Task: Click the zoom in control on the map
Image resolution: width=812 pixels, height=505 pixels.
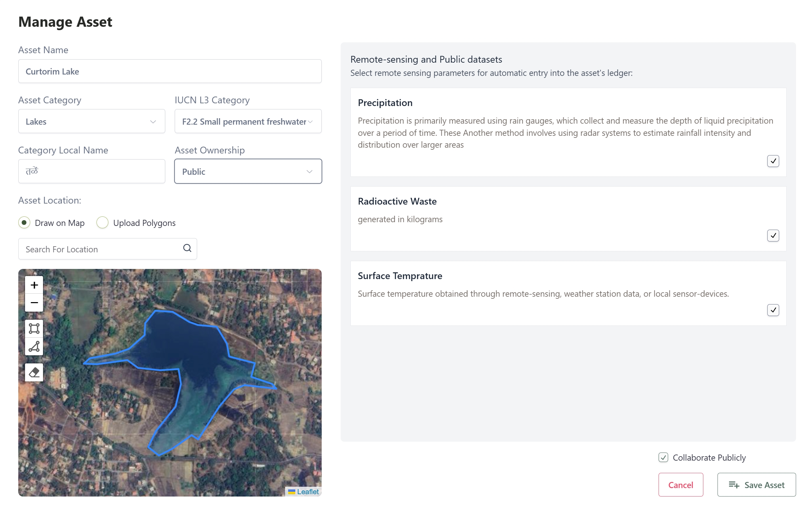Action: (34, 285)
